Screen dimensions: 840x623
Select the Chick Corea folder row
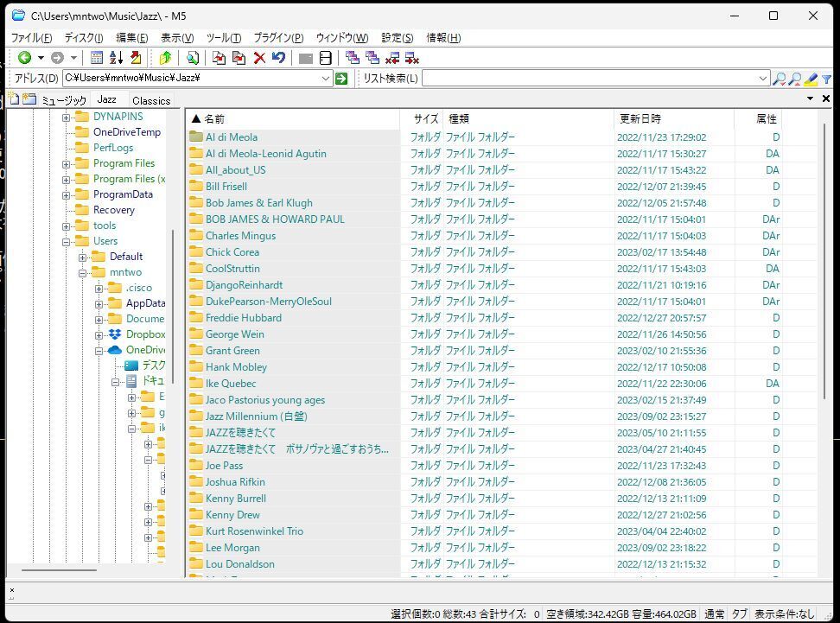(232, 252)
